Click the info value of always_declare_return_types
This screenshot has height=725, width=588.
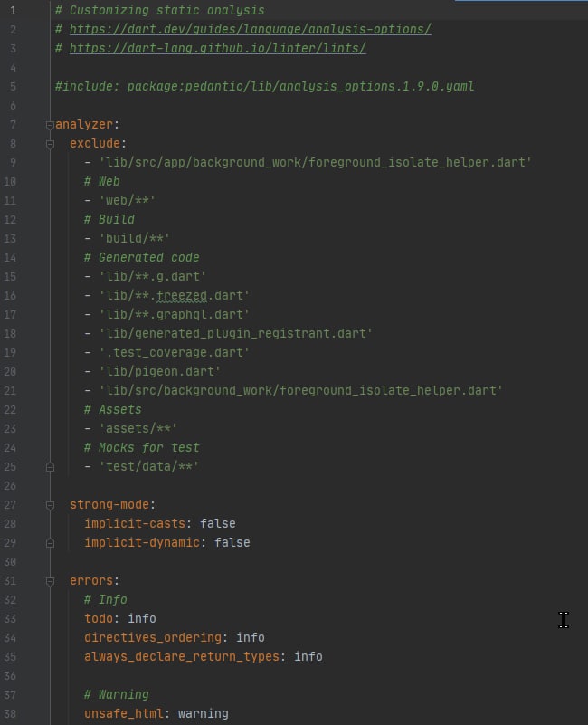308,656
